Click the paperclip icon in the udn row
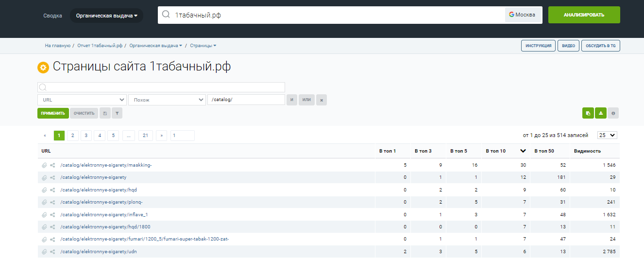This screenshot has height=260, width=644. click(x=44, y=252)
